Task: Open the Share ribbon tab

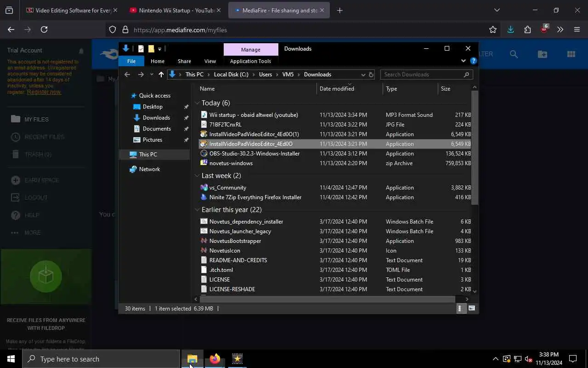Action: [184, 61]
